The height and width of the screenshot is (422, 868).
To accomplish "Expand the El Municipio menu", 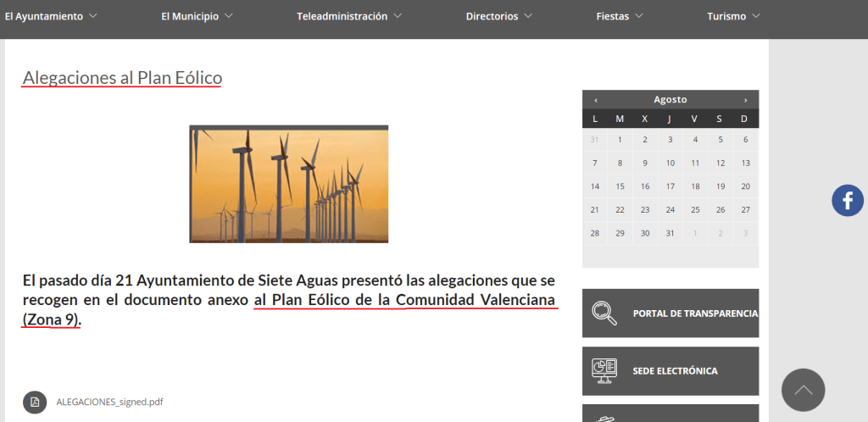I will click(197, 16).
